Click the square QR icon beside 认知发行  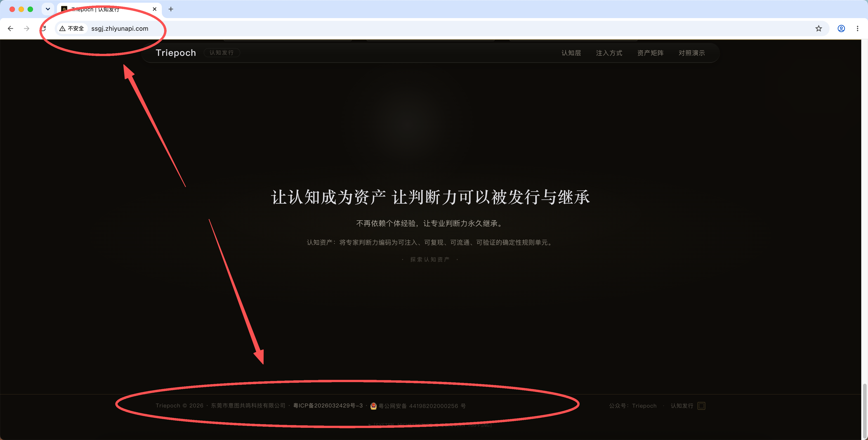point(701,406)
